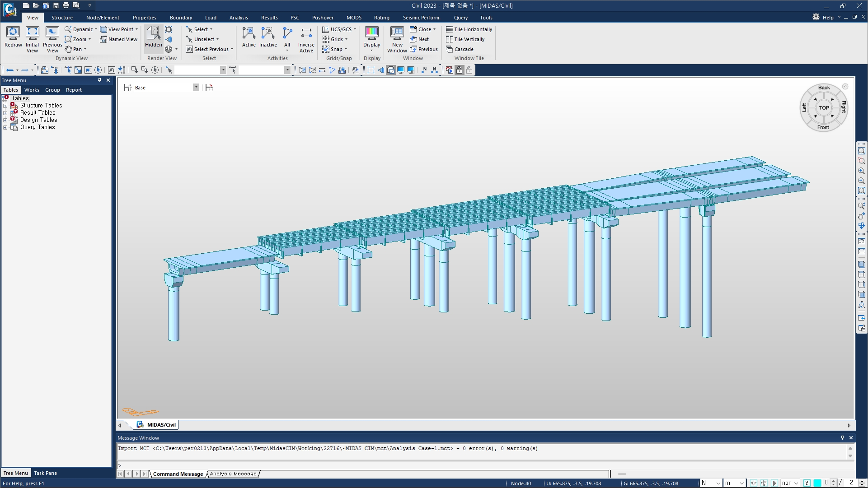Expand the Structure Tables tree node
This screenshot has width=868, height=488.
(x=5, y=106)
